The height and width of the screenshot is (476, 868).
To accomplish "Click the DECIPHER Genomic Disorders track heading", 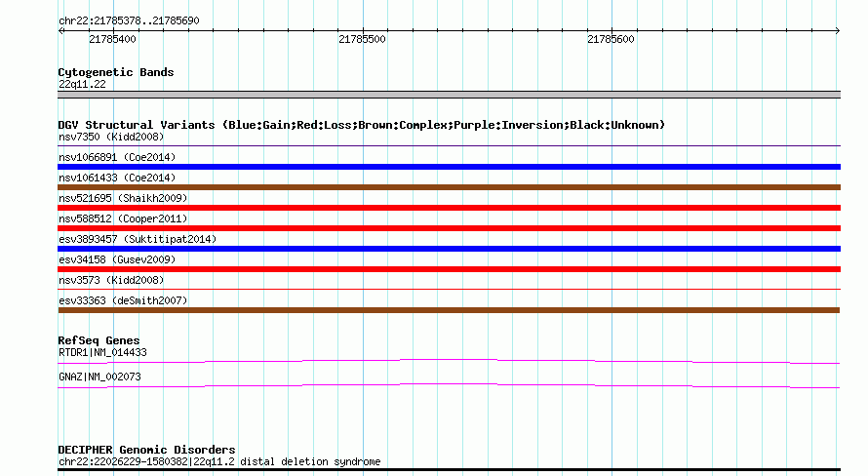I will (146, 450).
